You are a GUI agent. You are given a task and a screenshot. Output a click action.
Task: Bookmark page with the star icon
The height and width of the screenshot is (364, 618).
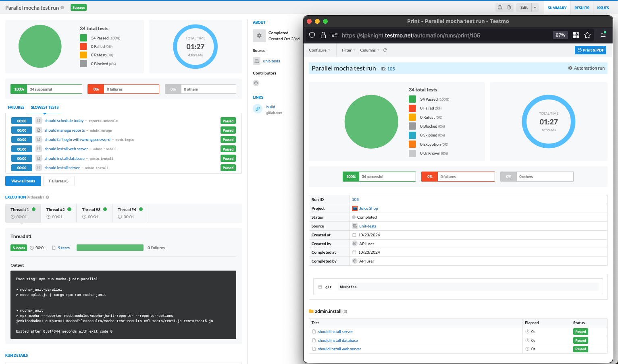[x=587, y=35]
